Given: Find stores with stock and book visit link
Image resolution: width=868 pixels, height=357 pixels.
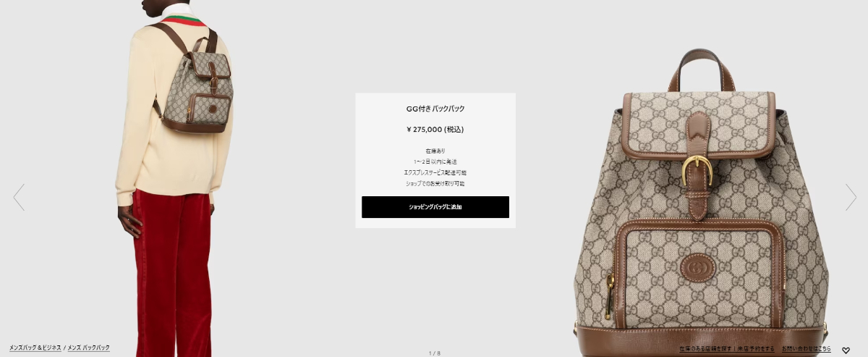Looking at the screenshot, I should point(727,349).
